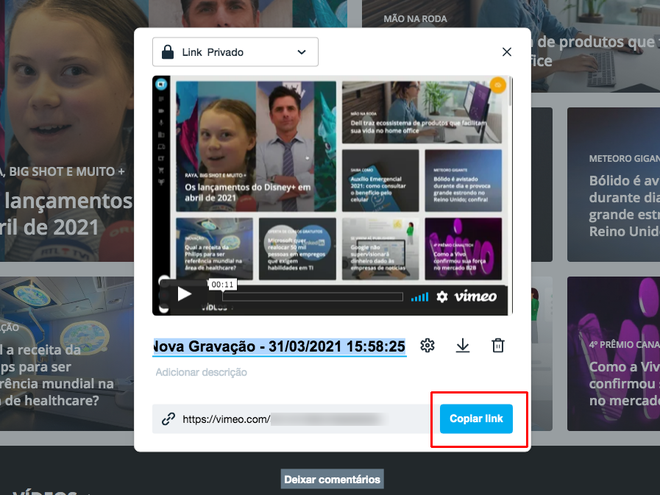660x495 pixels.
Task: Click the chain link icon beside the URL
Action: coord(168,419)
